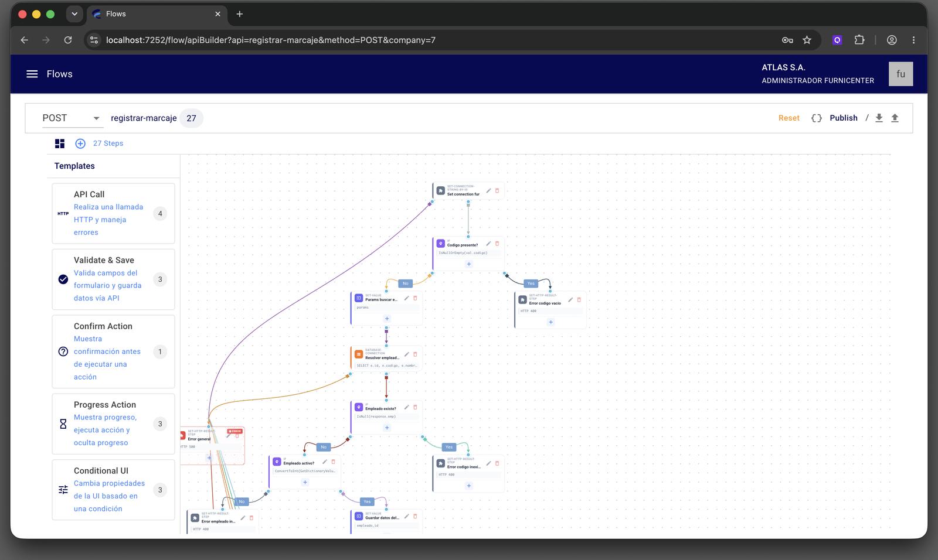
Task: Edit the Guardar datos del... step
Action: click(406, 516)
